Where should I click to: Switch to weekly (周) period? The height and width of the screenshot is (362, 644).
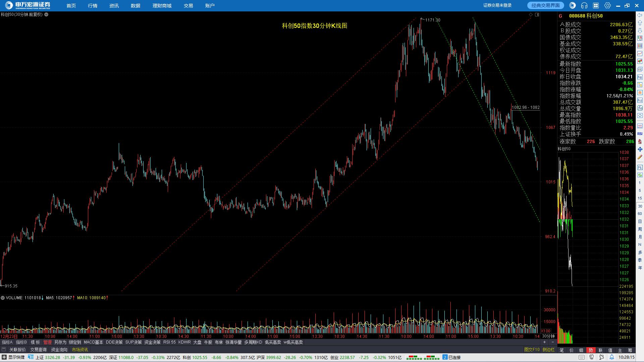coord(640,229)
